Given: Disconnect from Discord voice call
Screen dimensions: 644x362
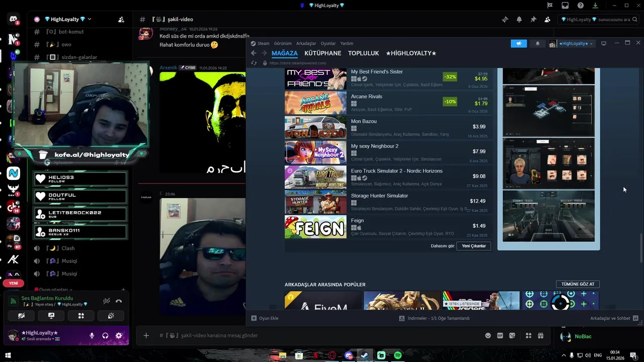Looking at the screenshot, I should (119, 301).
